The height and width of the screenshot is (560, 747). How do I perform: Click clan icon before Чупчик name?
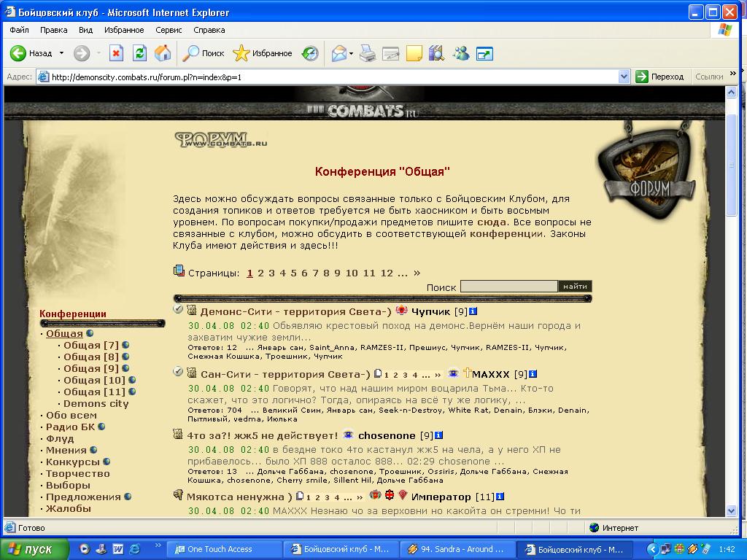pyautogui.click(x=401, y=311)
